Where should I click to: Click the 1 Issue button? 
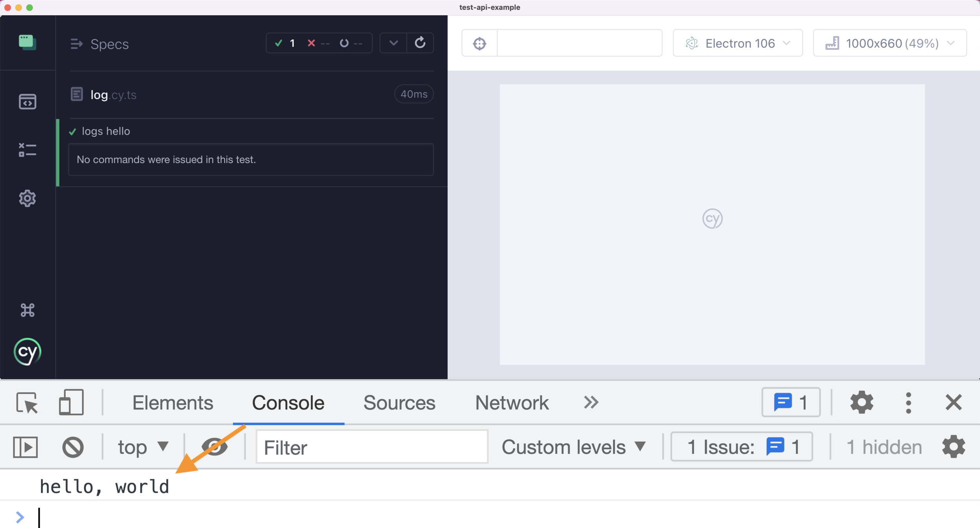741,447
